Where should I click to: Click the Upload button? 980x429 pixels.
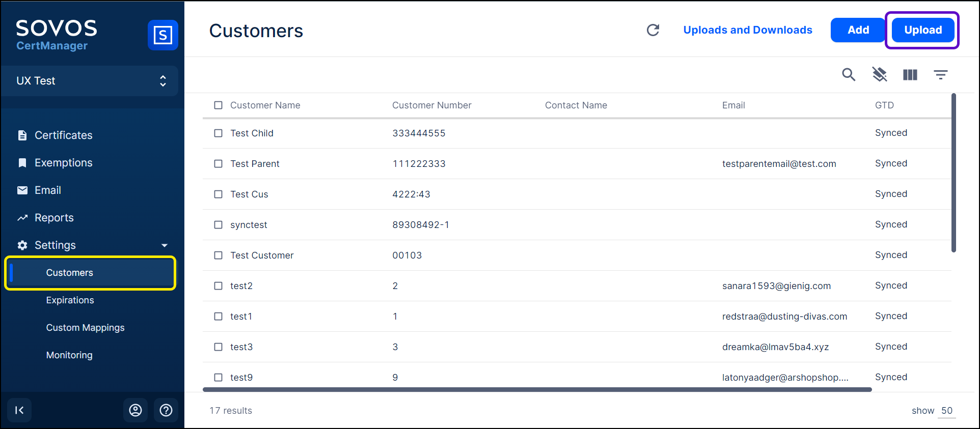[x=922, y=30]
